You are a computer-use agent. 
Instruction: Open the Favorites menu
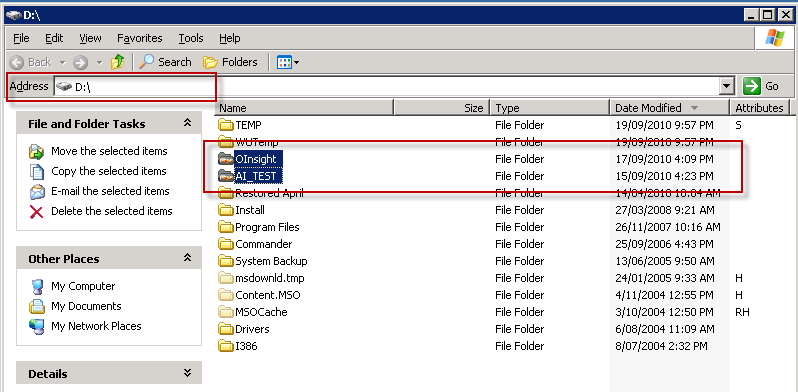tap(139, 38)
